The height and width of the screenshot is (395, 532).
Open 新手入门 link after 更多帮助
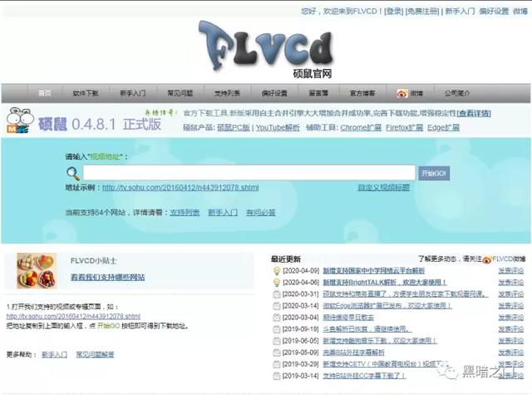tap(54, 354)
